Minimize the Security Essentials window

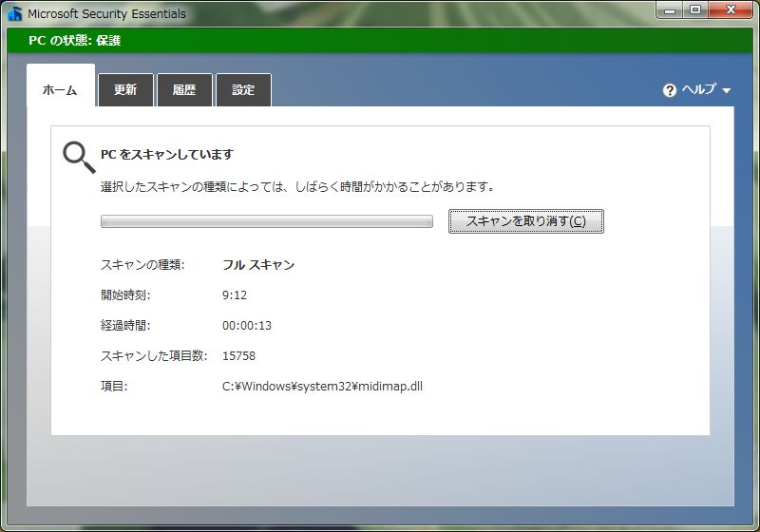click(x=670, y=9)
